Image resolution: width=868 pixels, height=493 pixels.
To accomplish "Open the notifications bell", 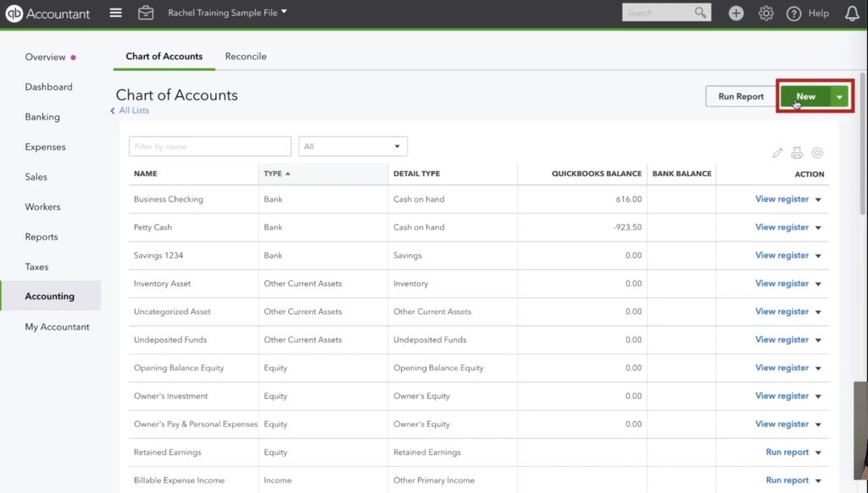I will [852, 13].
